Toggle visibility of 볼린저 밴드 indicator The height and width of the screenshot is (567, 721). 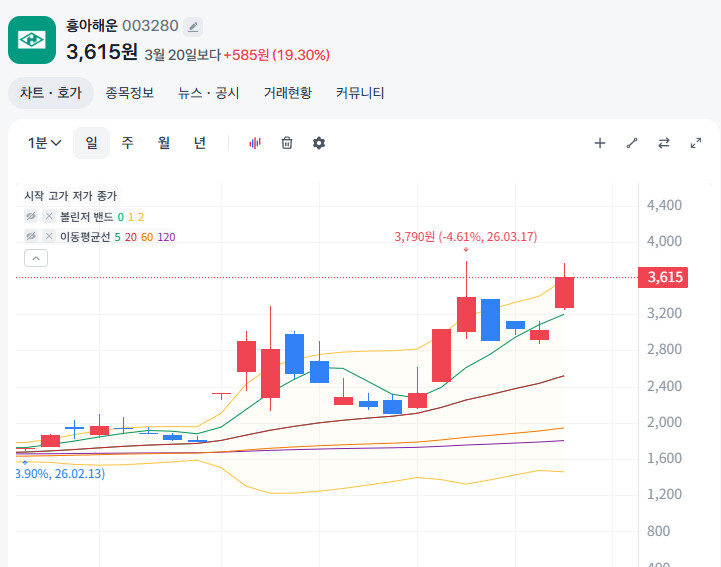point(31,216)
